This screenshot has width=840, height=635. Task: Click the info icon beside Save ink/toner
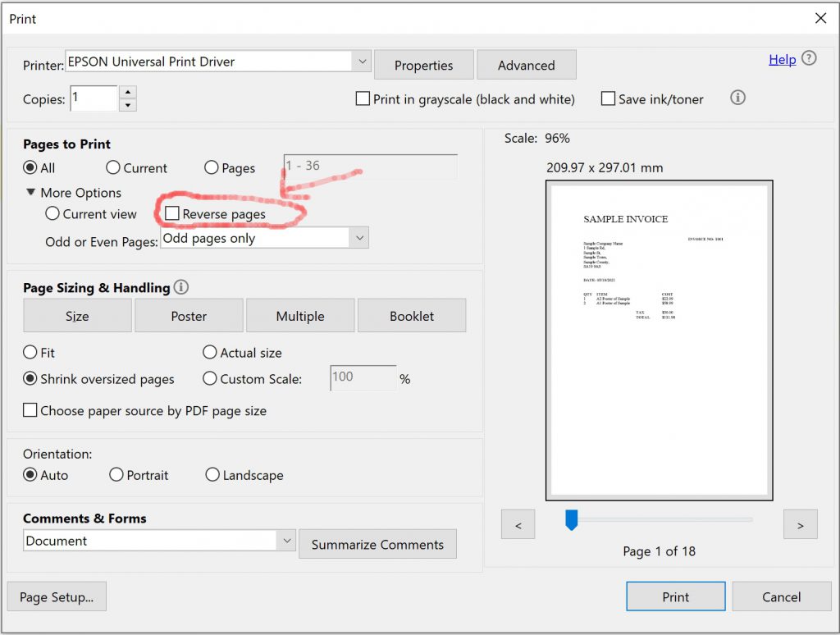[737, 98]
